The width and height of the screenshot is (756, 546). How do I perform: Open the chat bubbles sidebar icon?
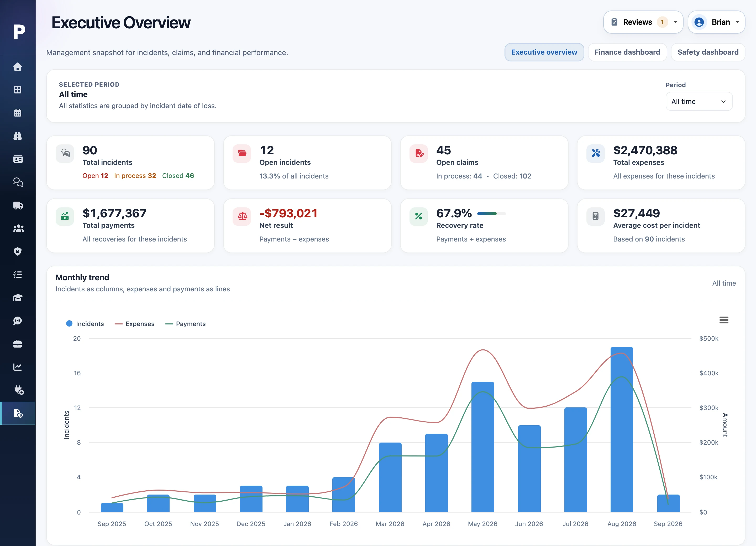click(x=18, y=182)
